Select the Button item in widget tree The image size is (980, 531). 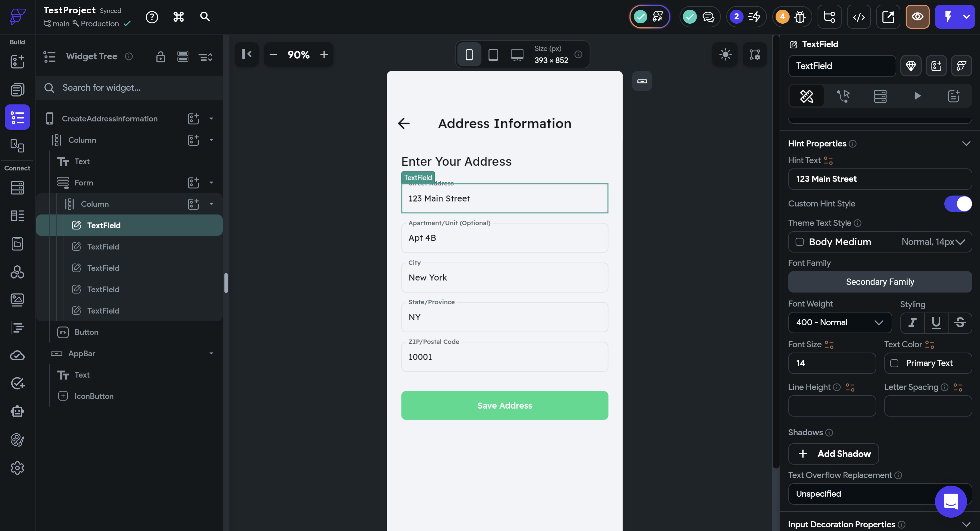86,332
